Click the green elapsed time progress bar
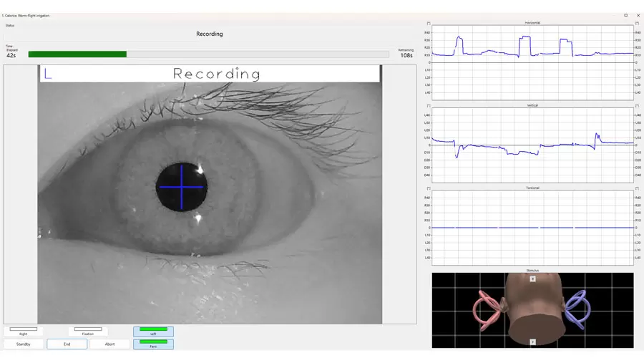 77,54
